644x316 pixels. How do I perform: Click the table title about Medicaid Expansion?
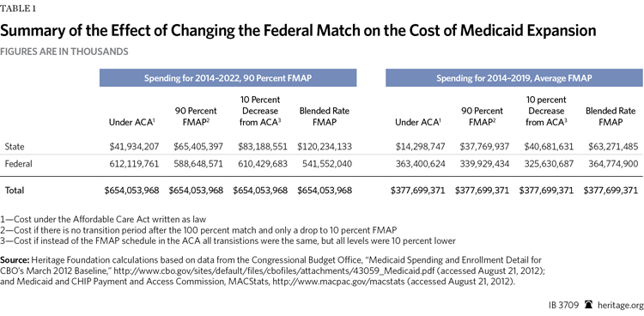298,32
